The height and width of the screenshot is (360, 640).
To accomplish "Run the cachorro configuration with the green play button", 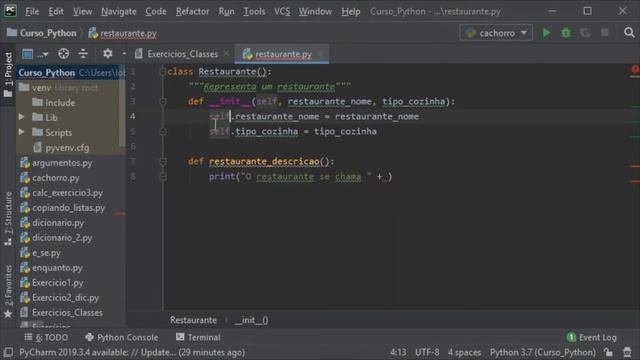I will pyautogui.click(x=546, y=33).
